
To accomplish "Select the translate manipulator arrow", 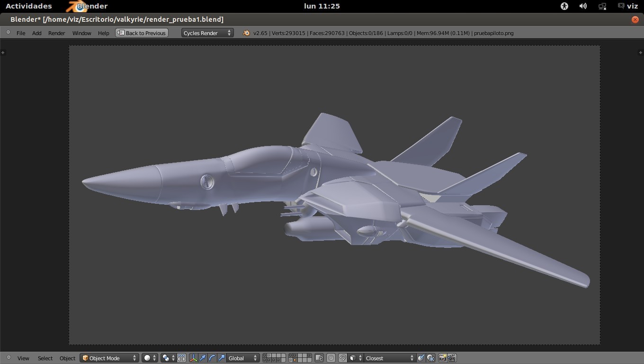I will pyautogui.click(x=203, y=358).
